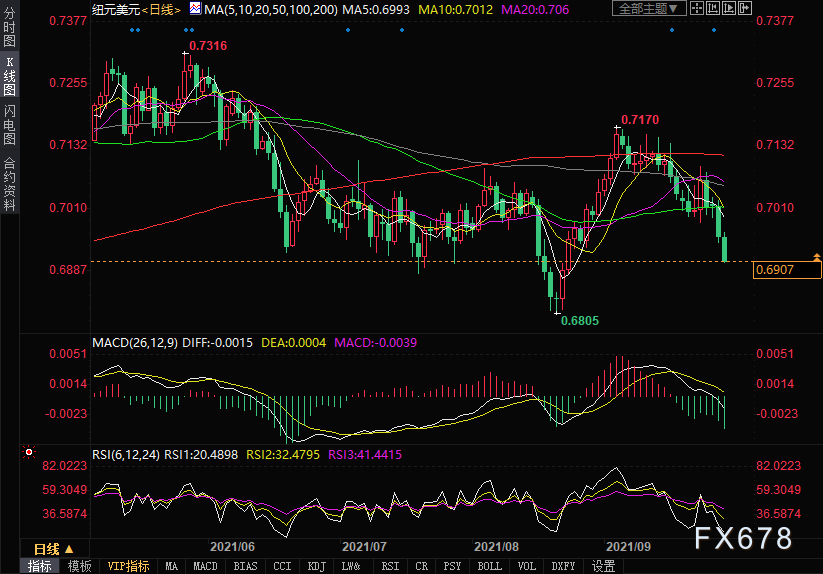Click the current price tag 0.6907

click(x=787, y=270)
